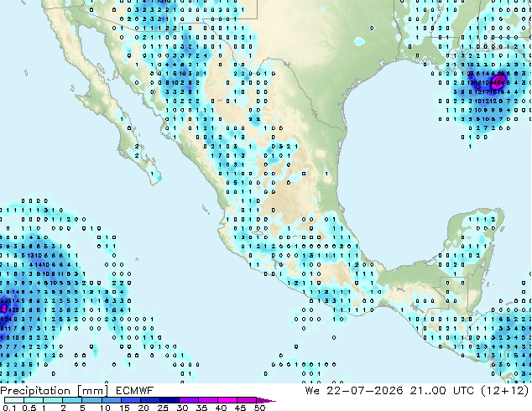Select the 5–10 mm legend color box

91,400
